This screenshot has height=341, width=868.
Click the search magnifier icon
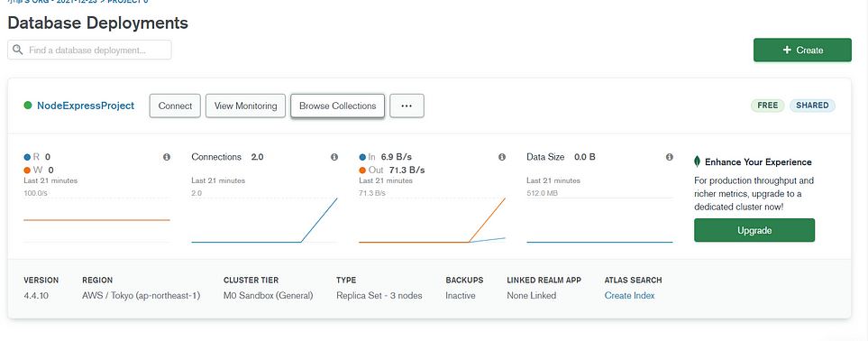pos(18,50)
